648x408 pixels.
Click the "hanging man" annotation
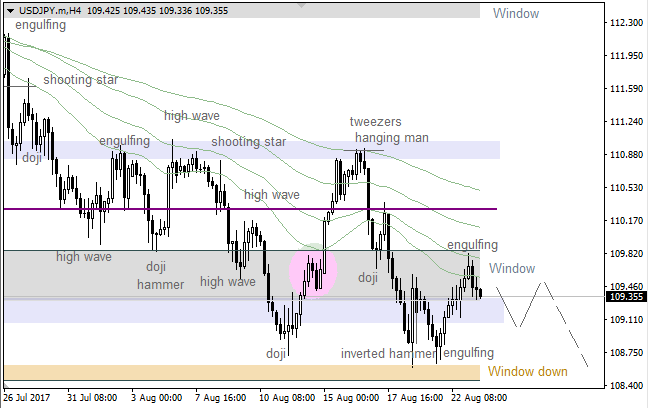point(392,138)
